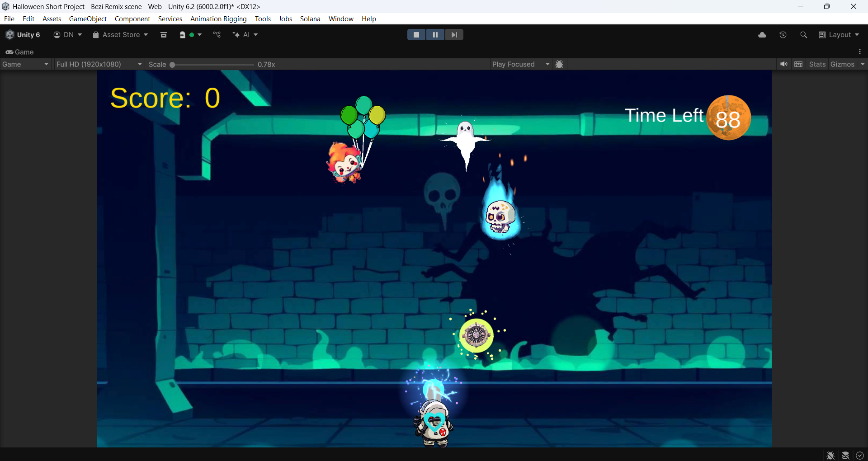Open the Unity global search
Image resolution: width=868 pixels, height=461 pixels.
click(x=804, y=34)
